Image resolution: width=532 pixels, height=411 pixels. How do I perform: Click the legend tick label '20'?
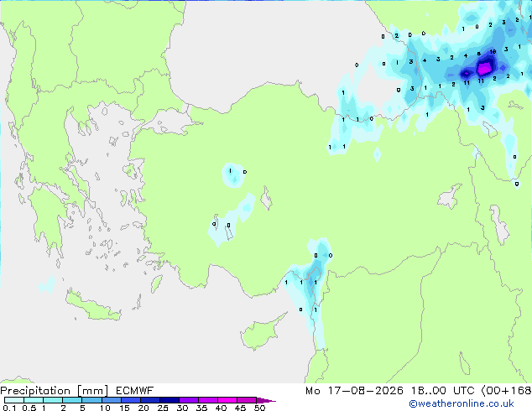[x=143, y=408]
